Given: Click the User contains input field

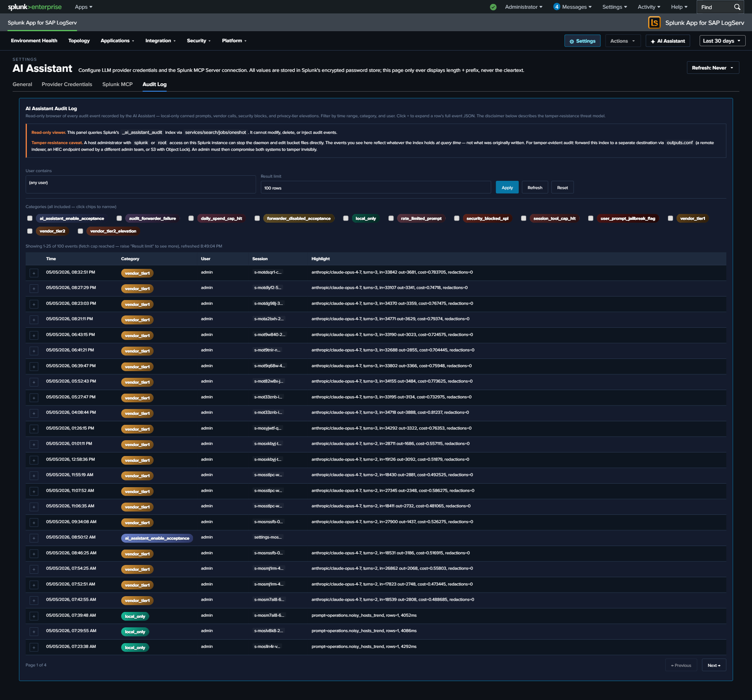Looking at the screenshot, I should [x=141, y=184].
